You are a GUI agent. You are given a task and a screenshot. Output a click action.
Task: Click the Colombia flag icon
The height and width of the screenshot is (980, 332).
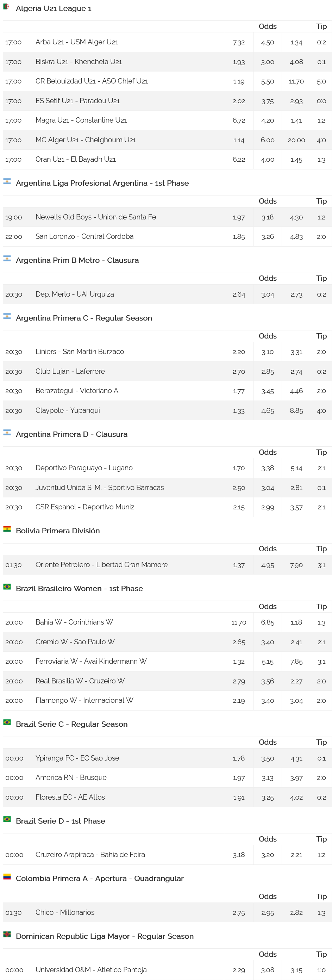(7, 876)
